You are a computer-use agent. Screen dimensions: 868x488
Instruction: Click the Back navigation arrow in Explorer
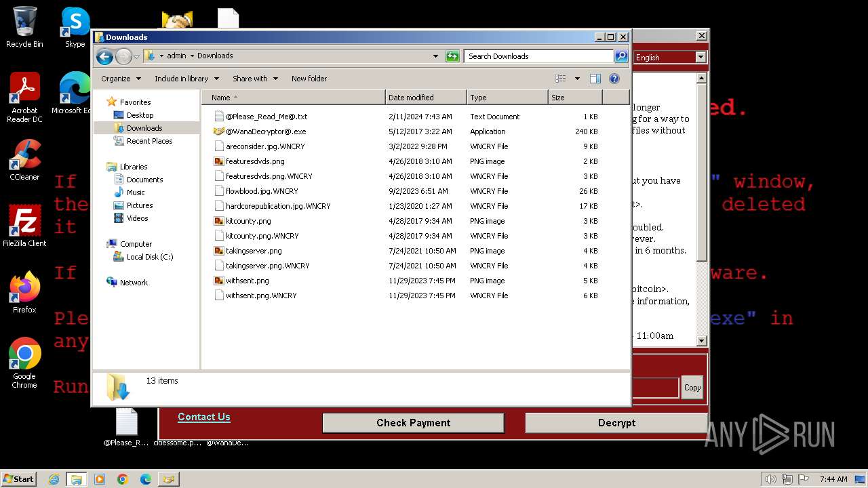[x=104, y=56]
